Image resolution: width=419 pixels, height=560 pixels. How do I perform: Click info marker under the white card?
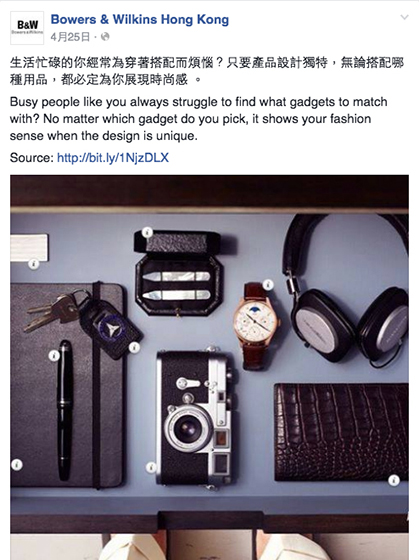34,264
